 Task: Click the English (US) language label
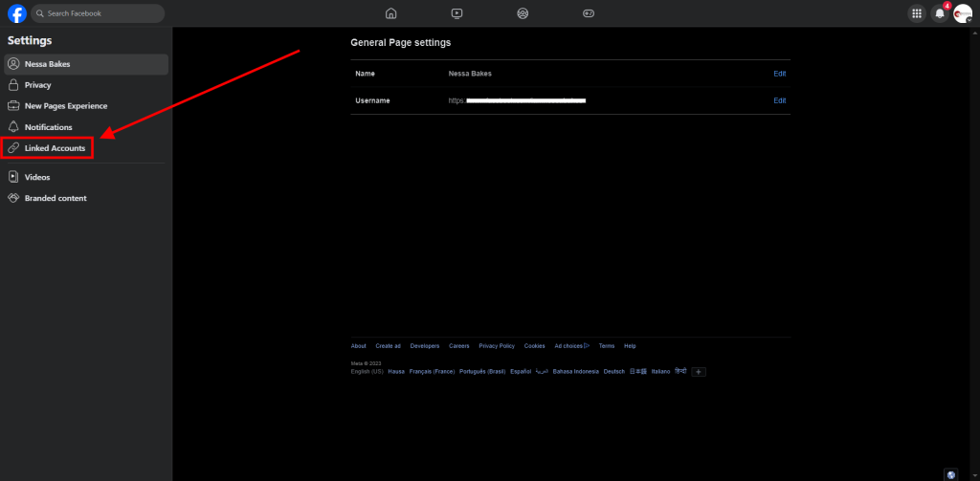point(367,372)
